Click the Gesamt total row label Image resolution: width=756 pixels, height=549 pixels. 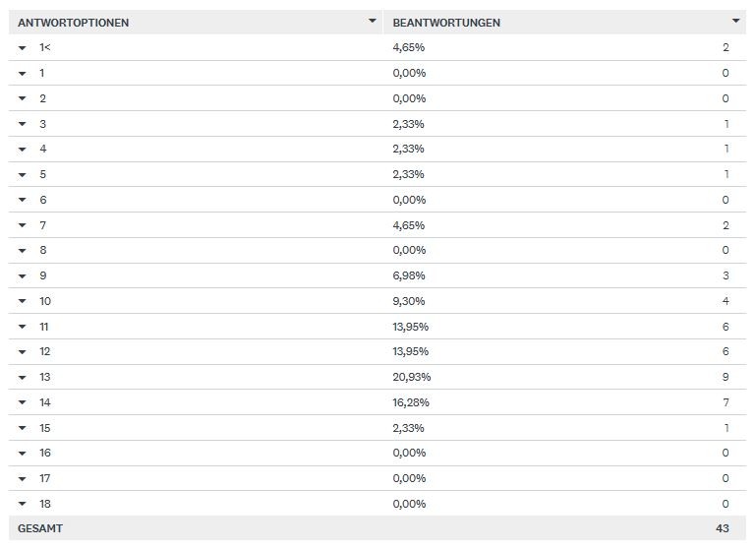[x=40, y=528]
